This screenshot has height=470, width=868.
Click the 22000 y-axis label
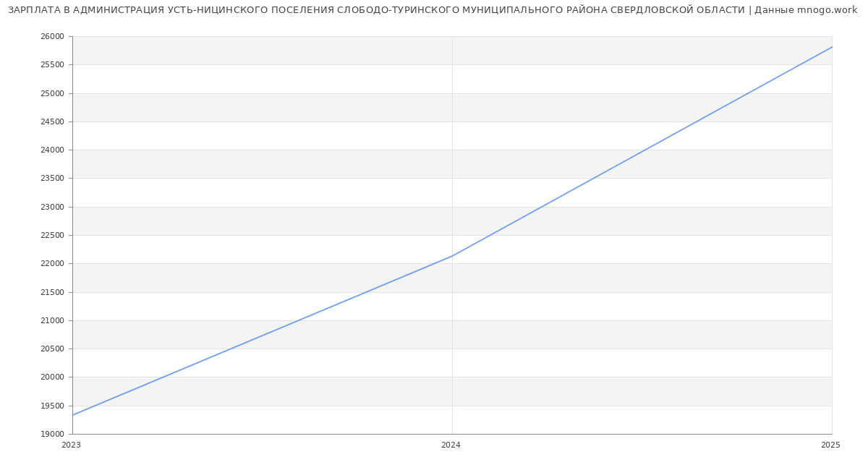click(x=52, y=264)
